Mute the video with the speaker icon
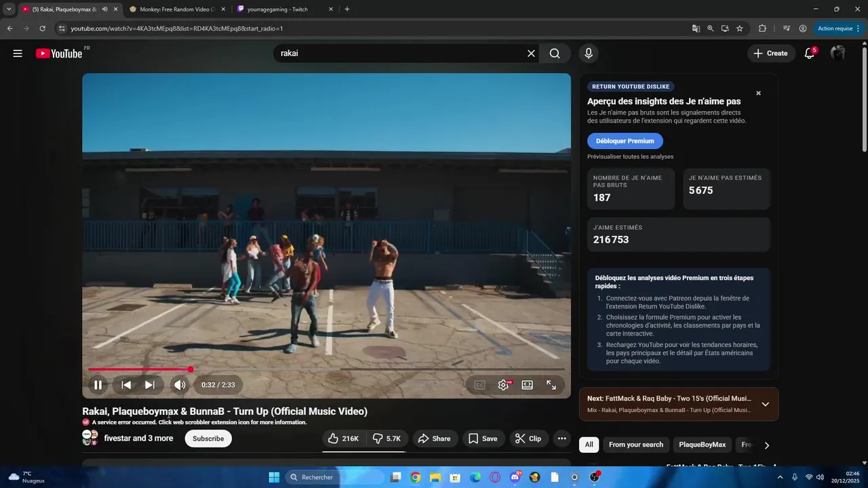Screen dimensions: 868x488 point(180,385)
